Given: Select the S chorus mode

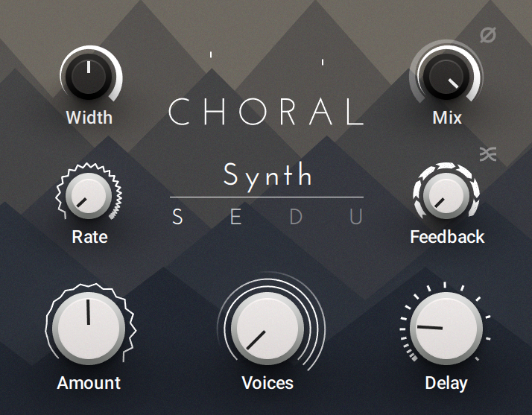Looking at the screenshot, I should (177, 218).
